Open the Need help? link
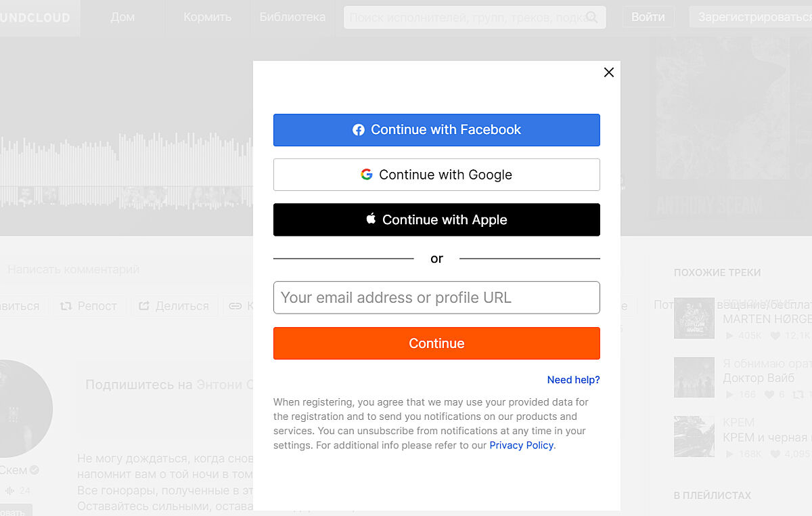 click(x=573, y=380)
